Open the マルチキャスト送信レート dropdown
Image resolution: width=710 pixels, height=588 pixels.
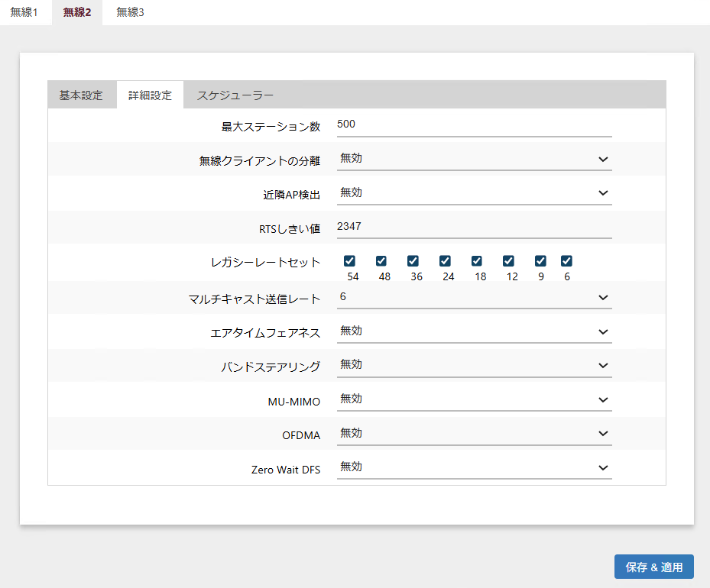coord(474,297)
